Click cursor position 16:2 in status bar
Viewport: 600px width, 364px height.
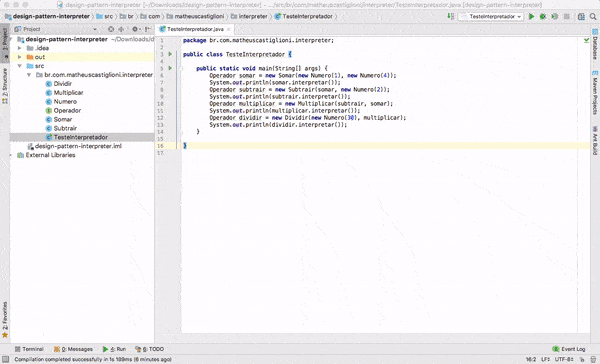[x=531, y=359]
